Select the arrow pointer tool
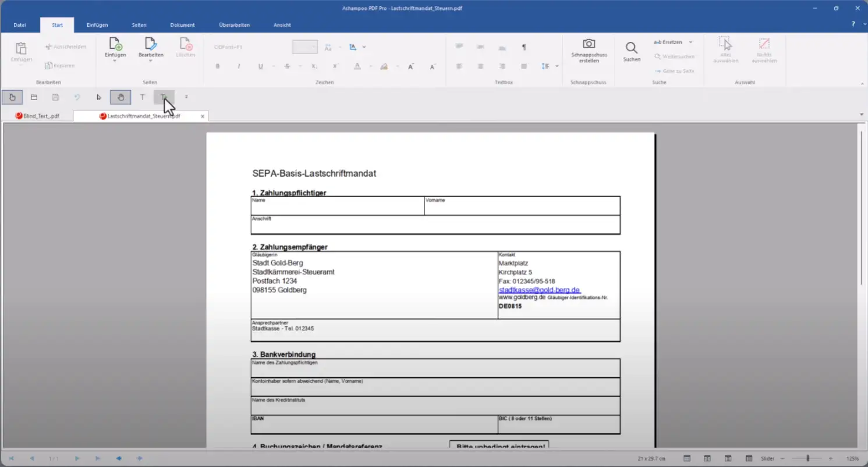Image resolution: width=868 pixels, height=467 pixels. pos(99,97)
